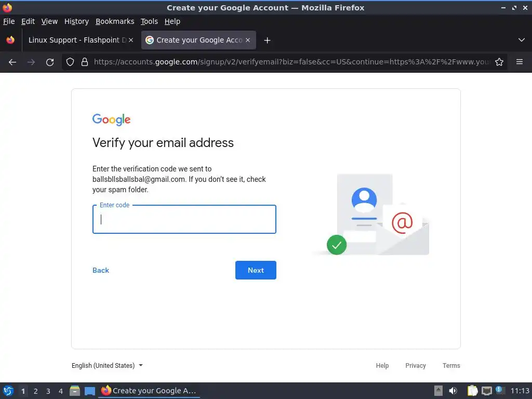Open the File menu

point(9,21)
